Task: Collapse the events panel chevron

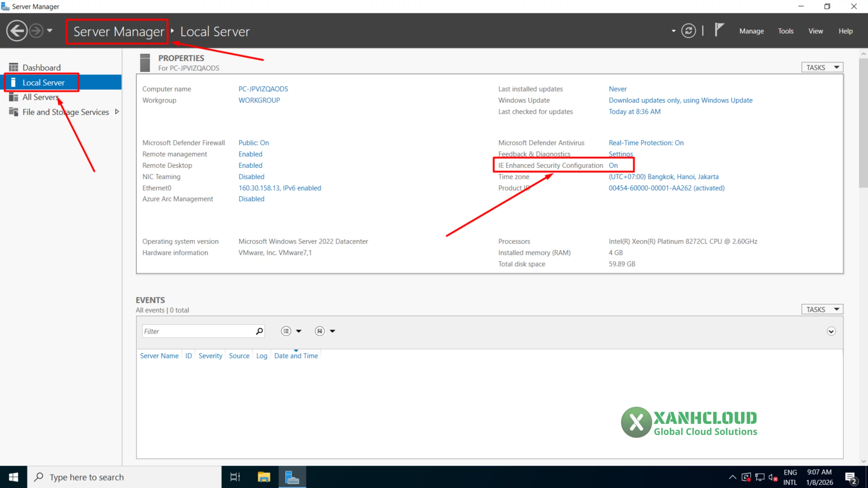Action: pos(831,331)
